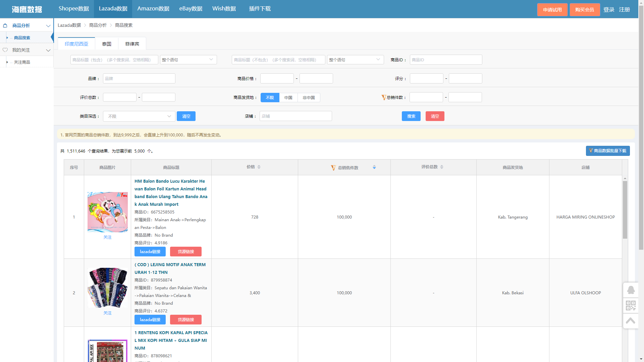Image resolution: width=644 pixels, height=362 pixels.
Task: Open the 类目筛选 category dropdown
Action: pos(139,116)
